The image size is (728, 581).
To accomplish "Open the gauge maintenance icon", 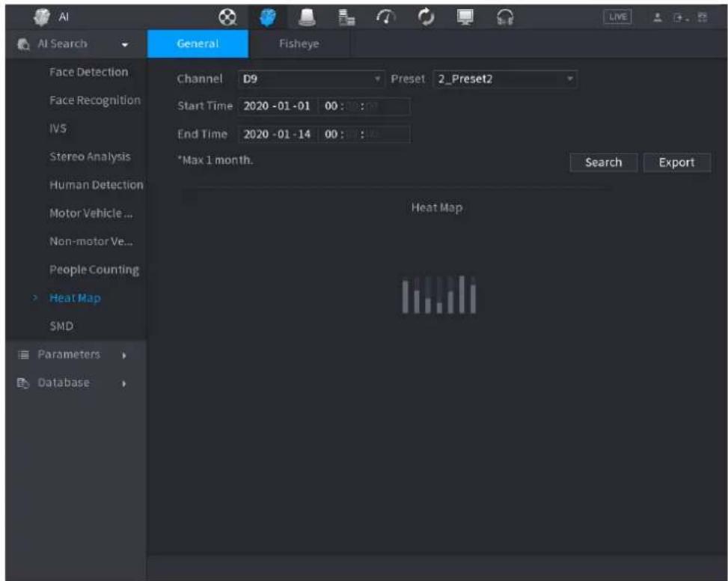I will [x=386, y=18].
